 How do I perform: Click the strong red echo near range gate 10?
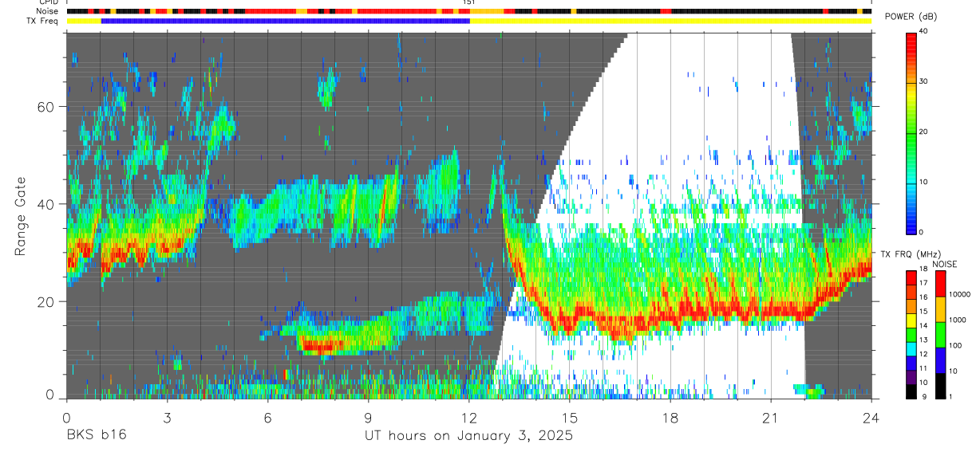click(321, 346)
